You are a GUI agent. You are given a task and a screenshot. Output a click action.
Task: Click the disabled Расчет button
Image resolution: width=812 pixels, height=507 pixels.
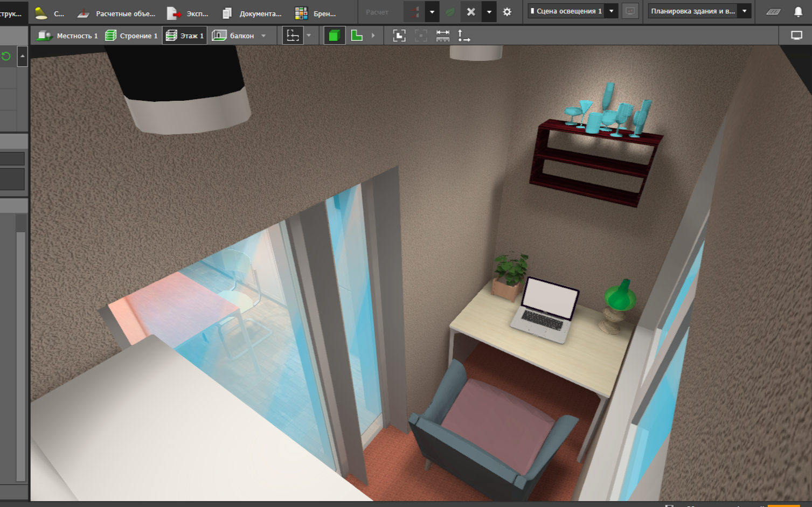pyautogui.click(x=377, y=12)
